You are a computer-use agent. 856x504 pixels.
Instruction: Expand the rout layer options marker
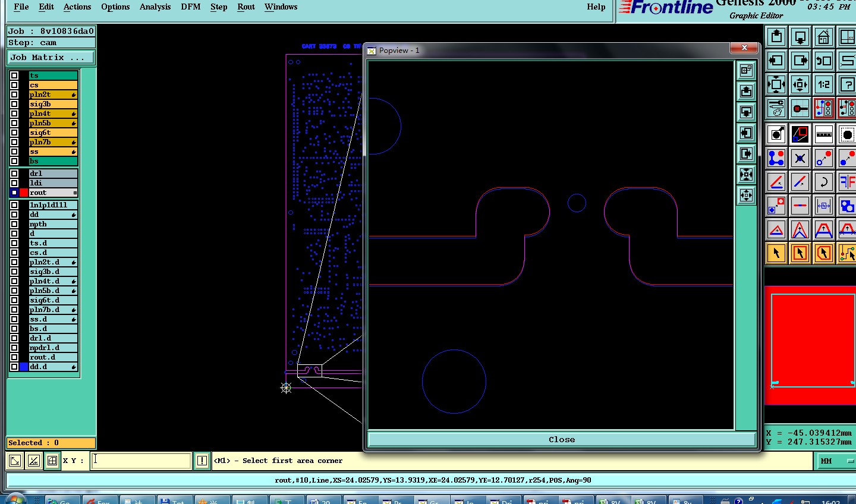point(75,193)
